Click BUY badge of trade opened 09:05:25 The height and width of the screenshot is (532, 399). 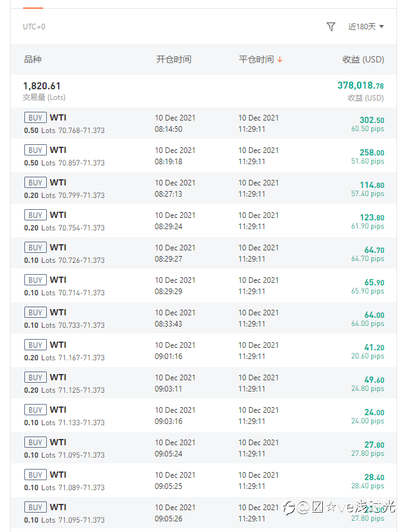pyautogui.click(x=36, y=475)
